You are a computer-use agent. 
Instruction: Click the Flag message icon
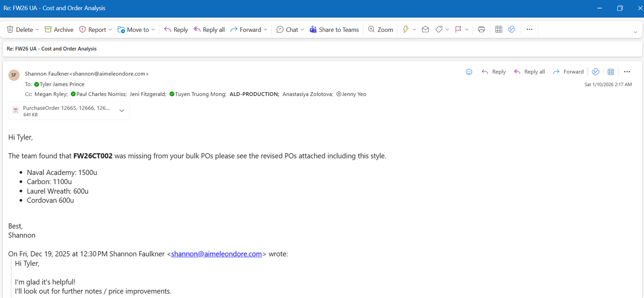click(458, 29)
